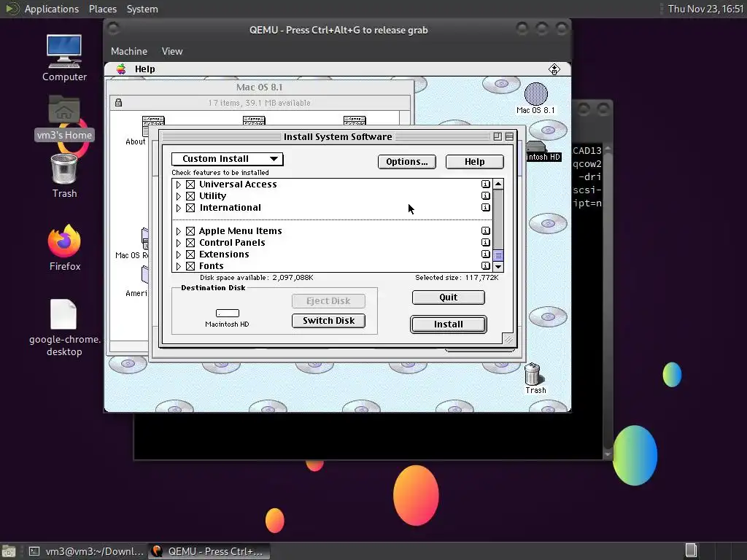Click the installer window resize grip
This screenshot has height=560, width=747.
pyautogui.click(x=508, y=339)
